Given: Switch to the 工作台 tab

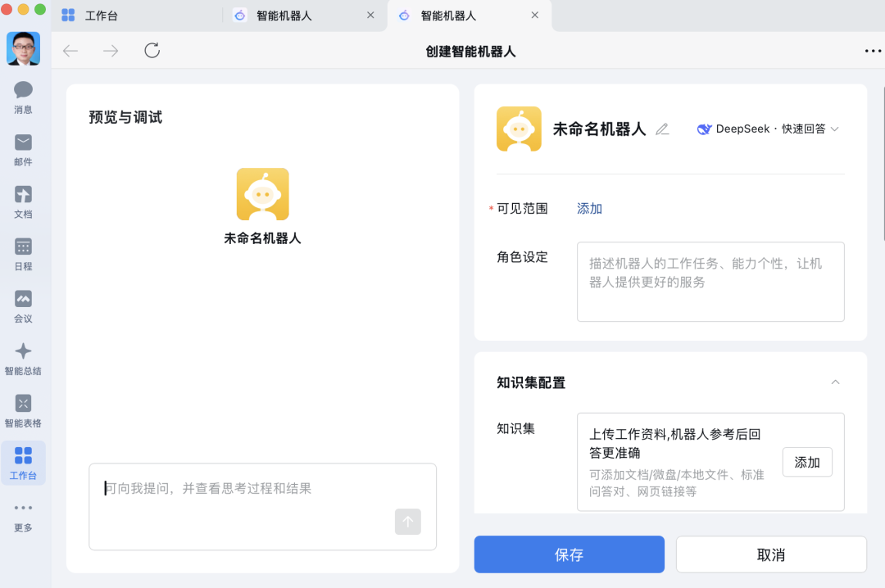Looking at the screenshot, I should (x=102, y=15).
